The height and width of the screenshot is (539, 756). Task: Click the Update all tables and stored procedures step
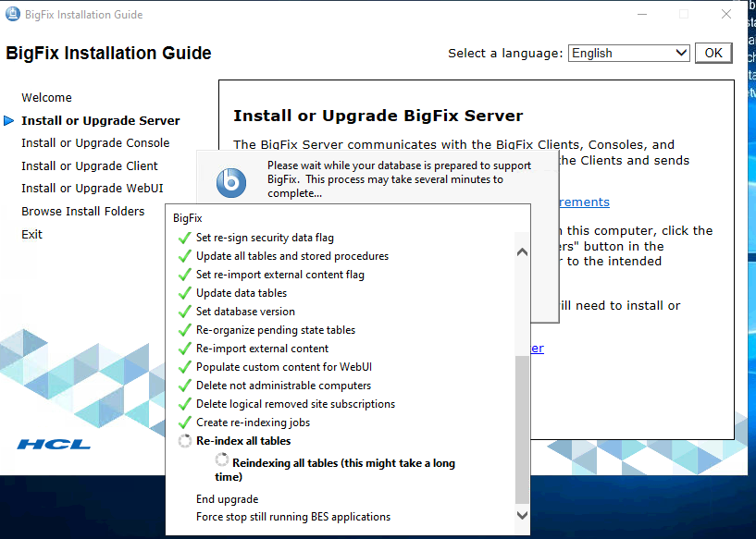click(x=292, y=256)
